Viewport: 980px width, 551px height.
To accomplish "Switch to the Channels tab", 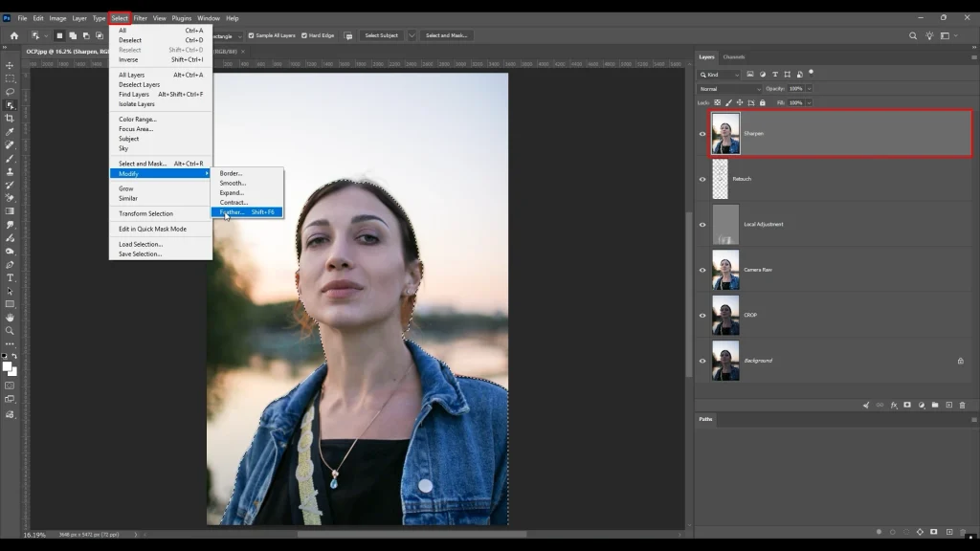I will 734,56.
